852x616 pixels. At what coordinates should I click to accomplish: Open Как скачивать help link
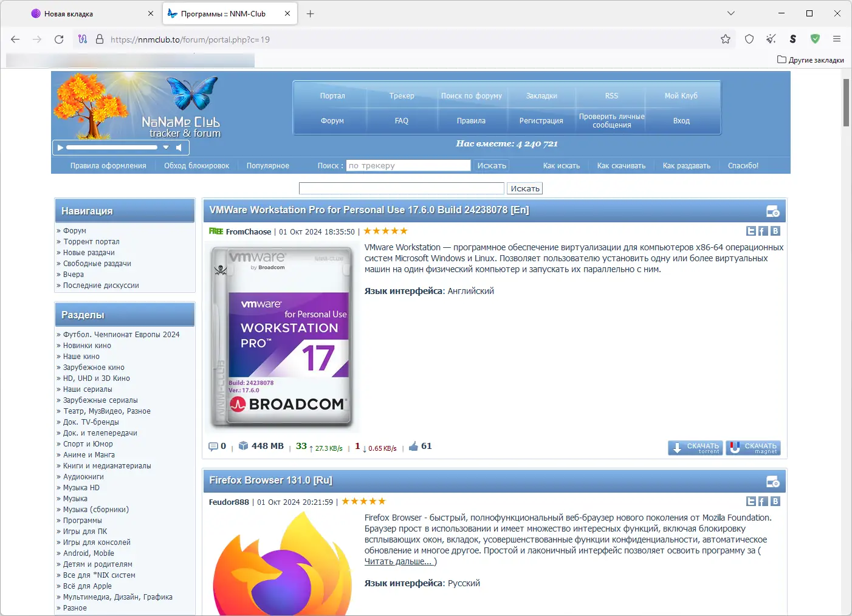tap(621, 166)
